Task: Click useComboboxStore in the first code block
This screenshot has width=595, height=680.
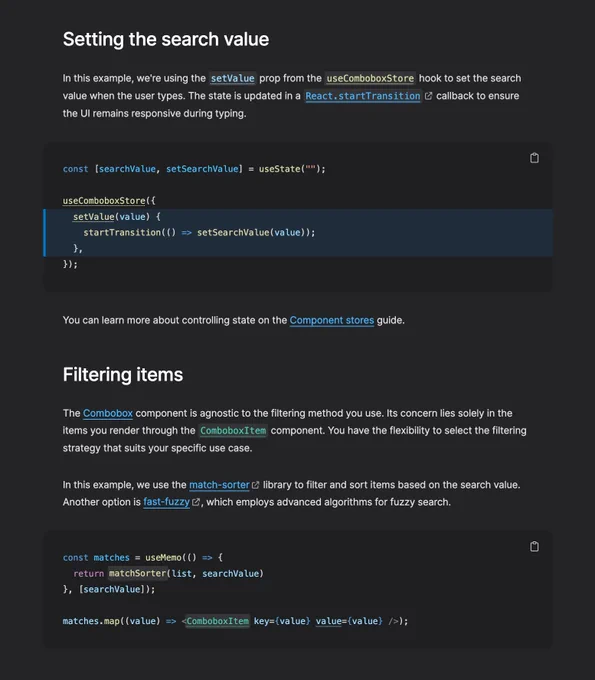Action: tap(104, 201)
